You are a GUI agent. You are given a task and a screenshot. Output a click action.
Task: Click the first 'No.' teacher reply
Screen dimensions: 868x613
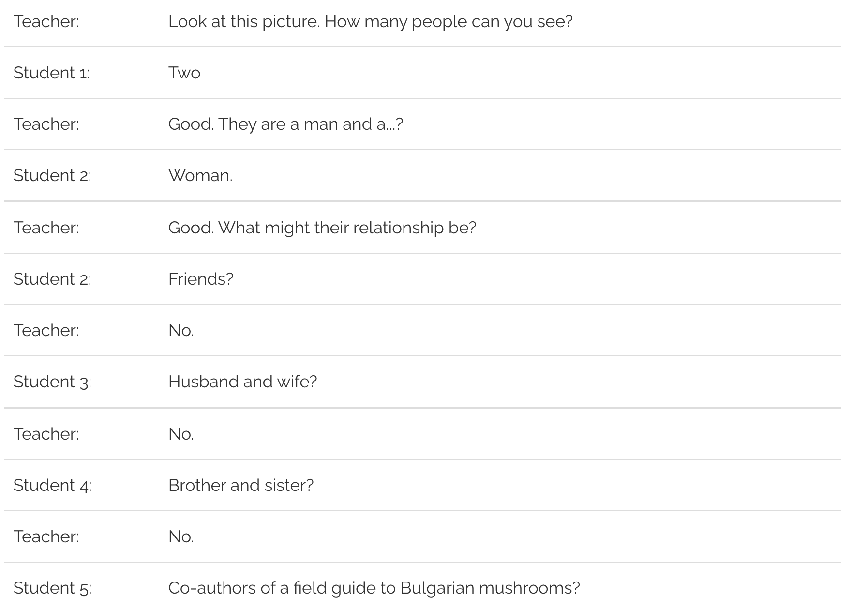[181, 330]
